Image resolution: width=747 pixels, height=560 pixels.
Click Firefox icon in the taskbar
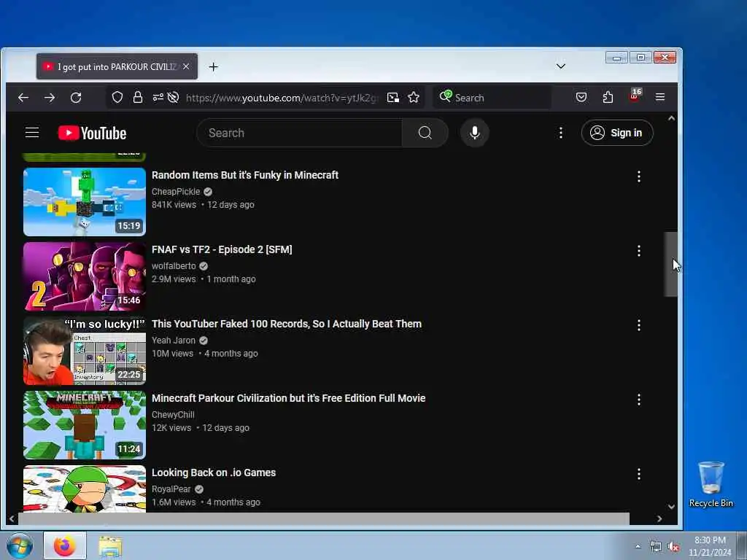pyautogui.click(x=65, y=545)
